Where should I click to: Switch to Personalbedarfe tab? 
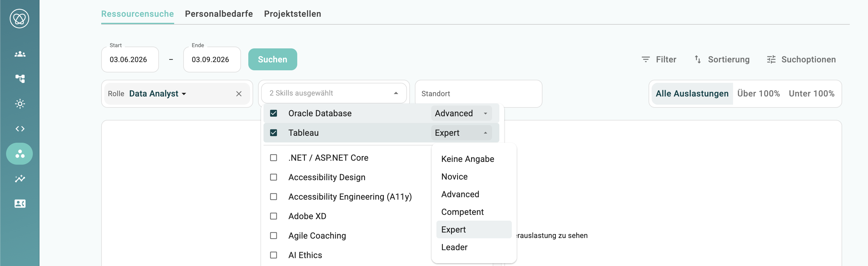tap(219, 14)
